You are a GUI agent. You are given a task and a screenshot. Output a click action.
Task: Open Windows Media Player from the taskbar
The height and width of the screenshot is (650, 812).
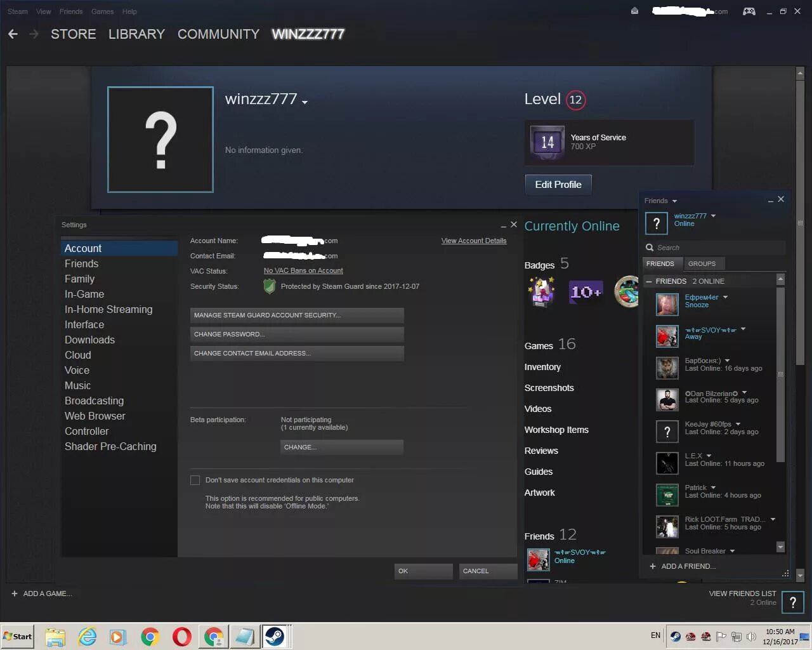pyautogui.click(x=118, y=637)
